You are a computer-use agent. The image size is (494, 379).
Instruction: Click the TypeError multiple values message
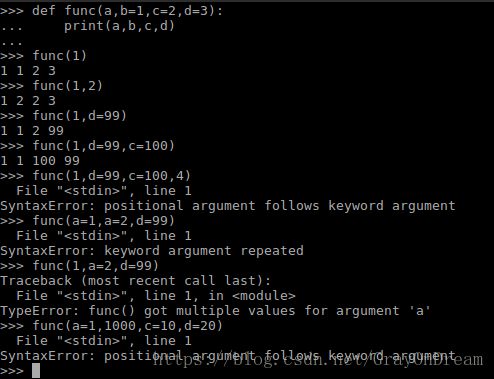pyautogui.click(x=215, y=311)
